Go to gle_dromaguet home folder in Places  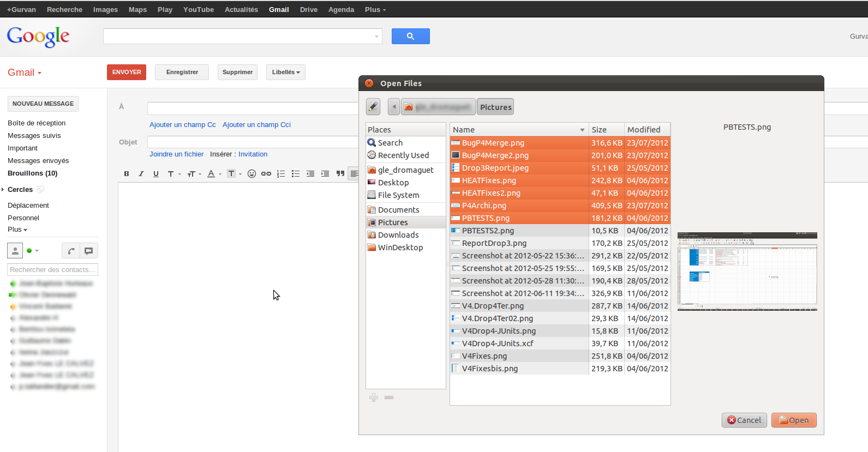tap(406, 170)
